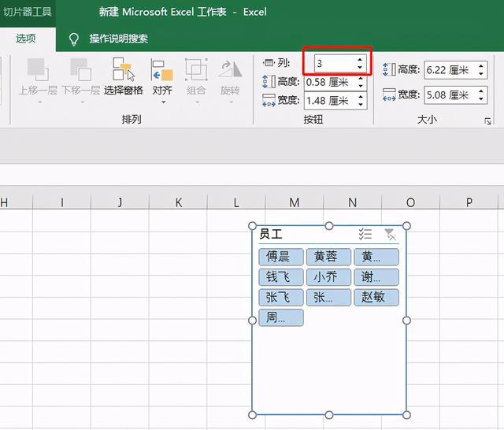Select 小乔 in the slicer

pyautogui.click(x=328, y=276)
